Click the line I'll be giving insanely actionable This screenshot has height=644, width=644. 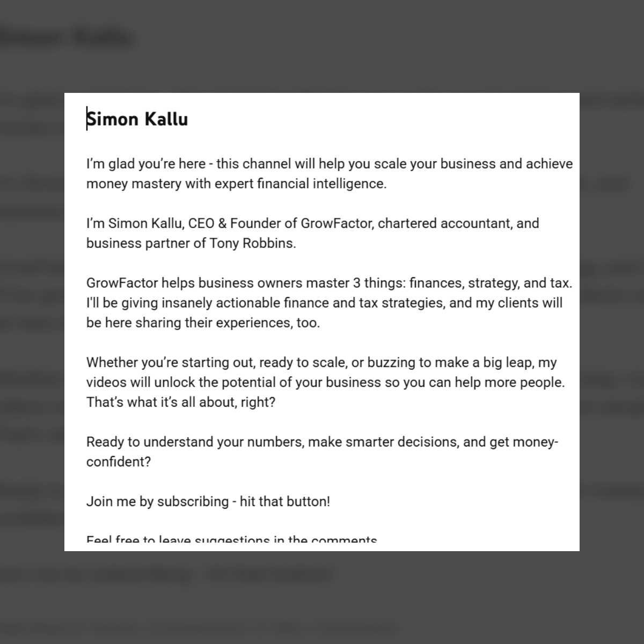tap(325, 303)
